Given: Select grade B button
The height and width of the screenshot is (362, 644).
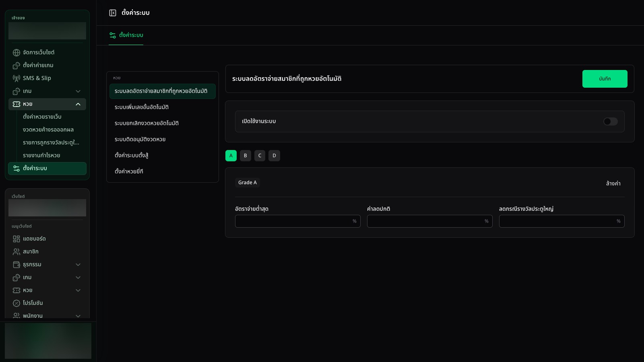Looking at the screenshot, I should (246, 156).
